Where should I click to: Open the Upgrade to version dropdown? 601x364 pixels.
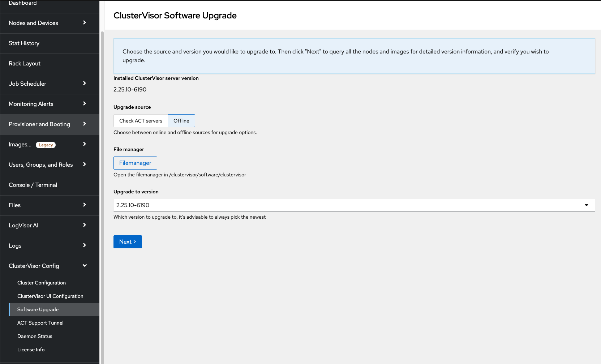click(x=354, y=205)
